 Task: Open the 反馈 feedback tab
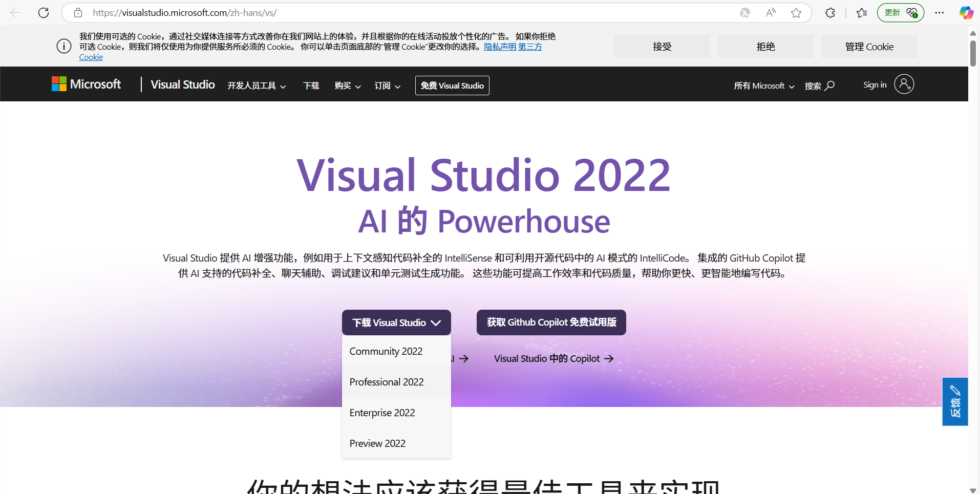955,401
